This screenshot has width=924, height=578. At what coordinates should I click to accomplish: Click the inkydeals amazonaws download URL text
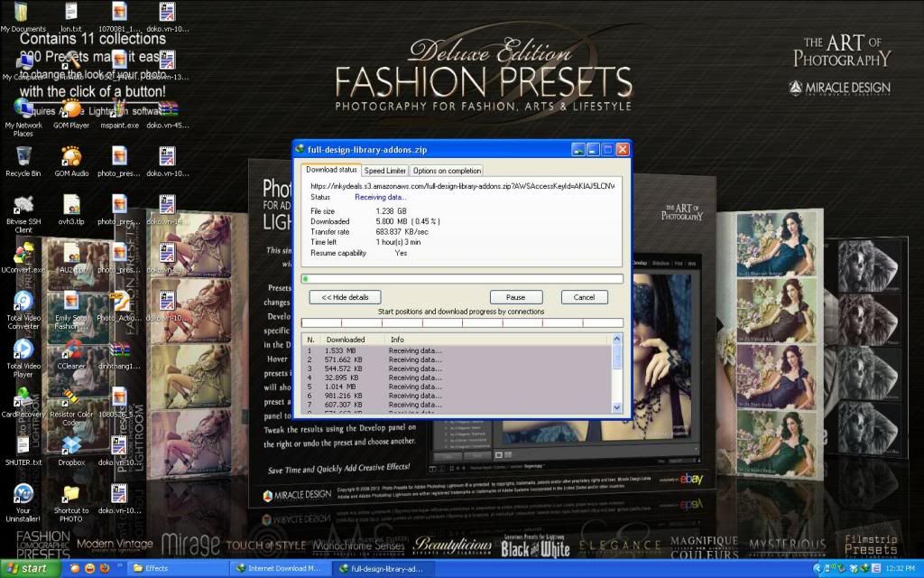point(463,186)
